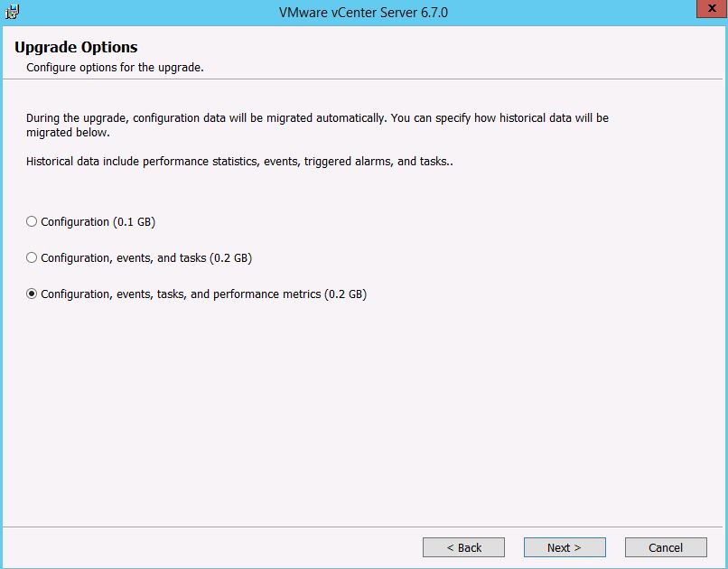Go back with the '< Back' button
The width and height of the screenshot is (728, 569).
click(x=464, y=547)
